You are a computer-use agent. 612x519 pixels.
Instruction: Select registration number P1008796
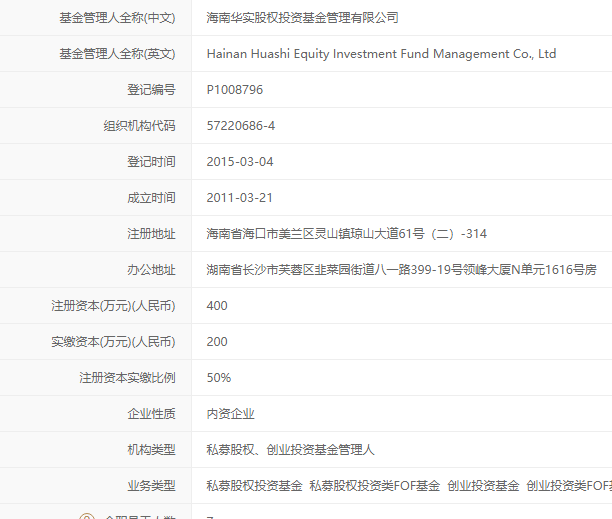pos(235,90)
